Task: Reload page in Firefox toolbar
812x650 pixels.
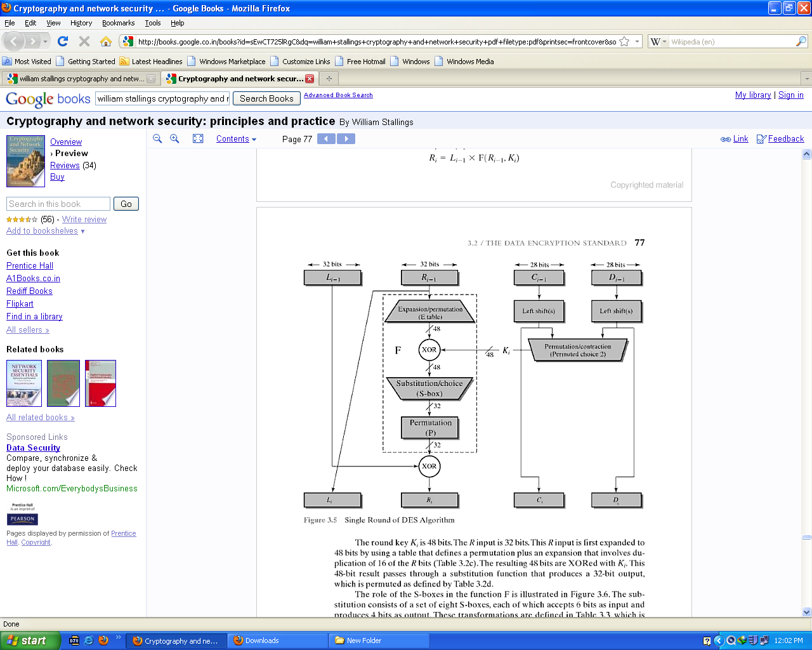Action: point(62,41)
